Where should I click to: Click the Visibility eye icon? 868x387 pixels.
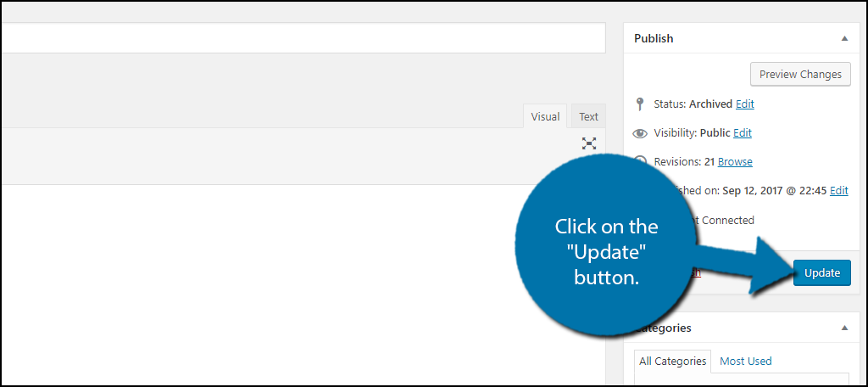640,133
